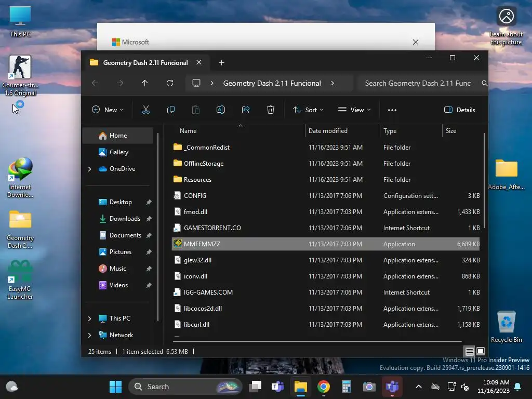Open Internet Download Manager desktop icon
The width and height of the screenshot is (532, 399).
tap(20, 178)
